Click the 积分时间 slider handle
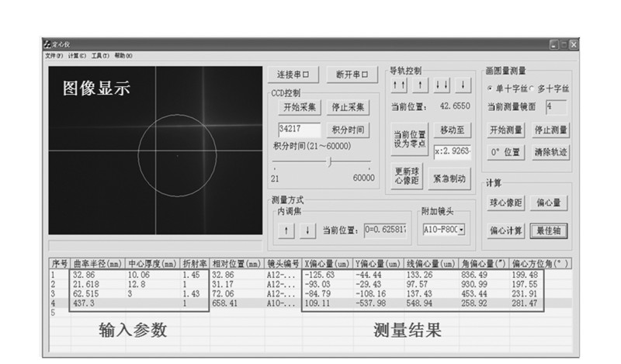The height and width of the screenshot is (364, 621). [x=330, y=162]
